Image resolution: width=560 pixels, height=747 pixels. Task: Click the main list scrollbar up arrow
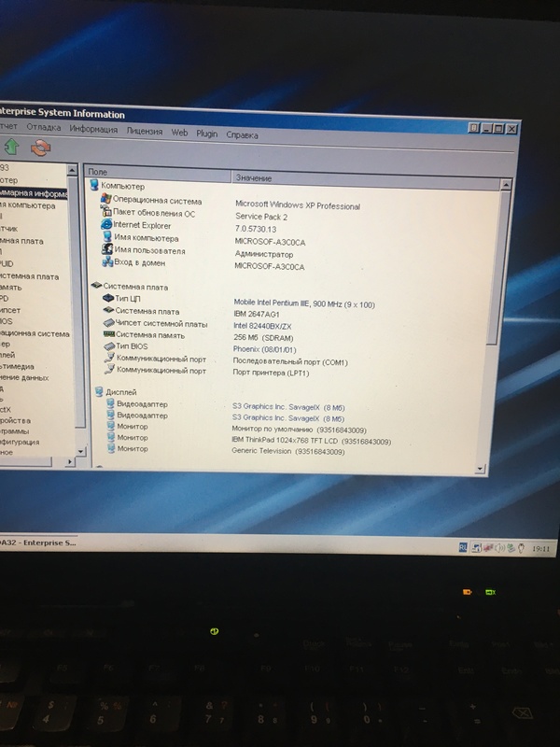[x=506, y=184]
